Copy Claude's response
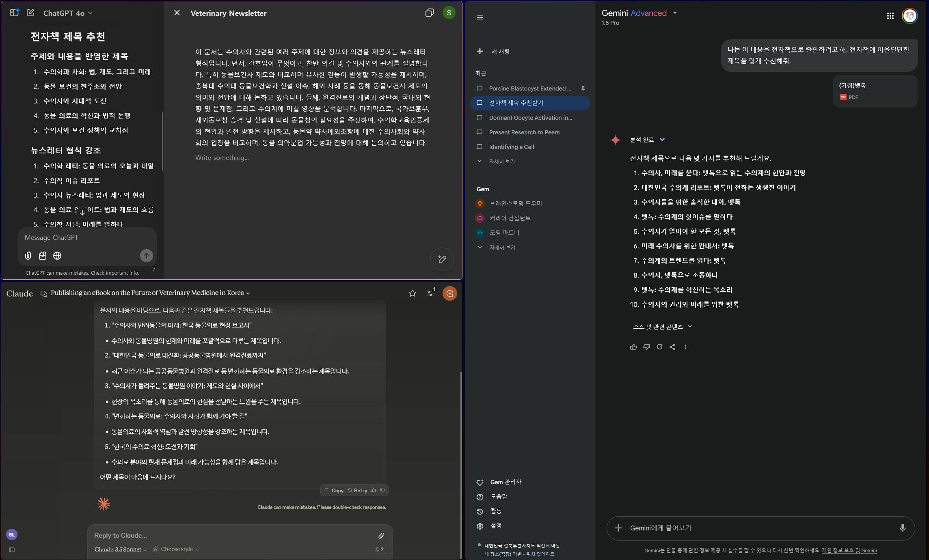The height and width of the screenshot is (560, 929). (334, 490)
